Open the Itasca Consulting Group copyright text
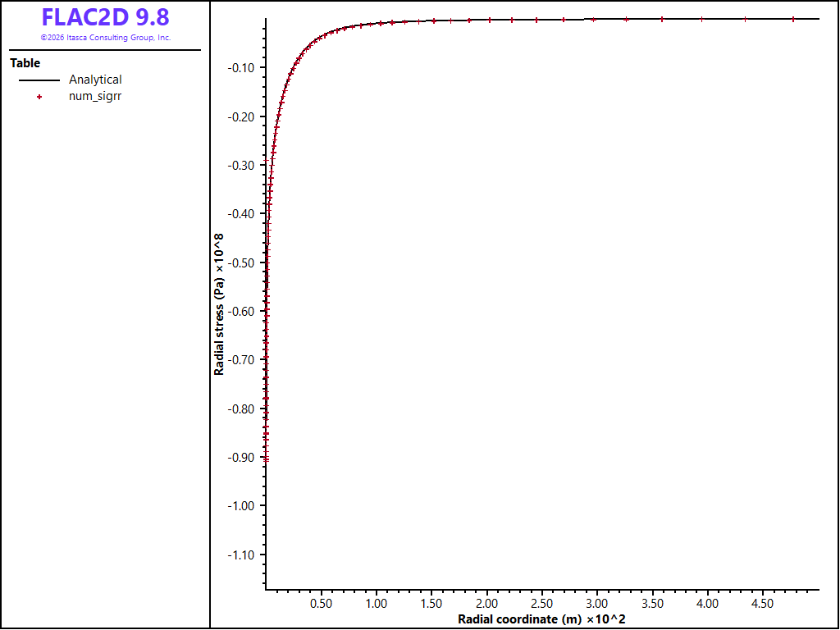The width and height of the screenshot is (840, 630). pyautogui.click(x=106, y=38)
